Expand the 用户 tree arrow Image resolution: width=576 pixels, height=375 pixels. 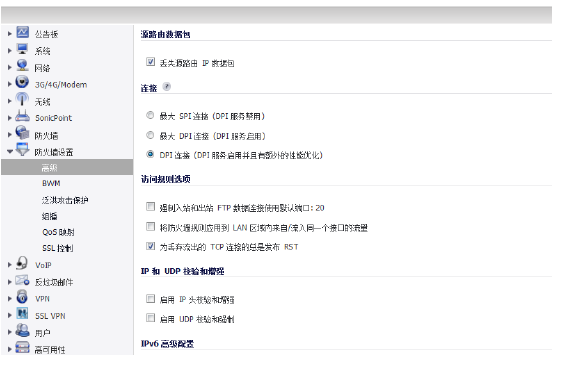click(x=10, y=332)
